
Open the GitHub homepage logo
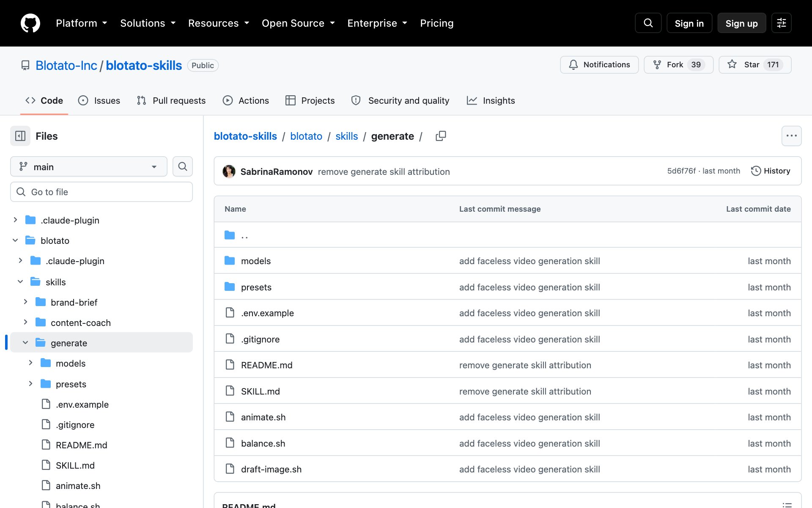pyautogui.click(x=30, y=23)
